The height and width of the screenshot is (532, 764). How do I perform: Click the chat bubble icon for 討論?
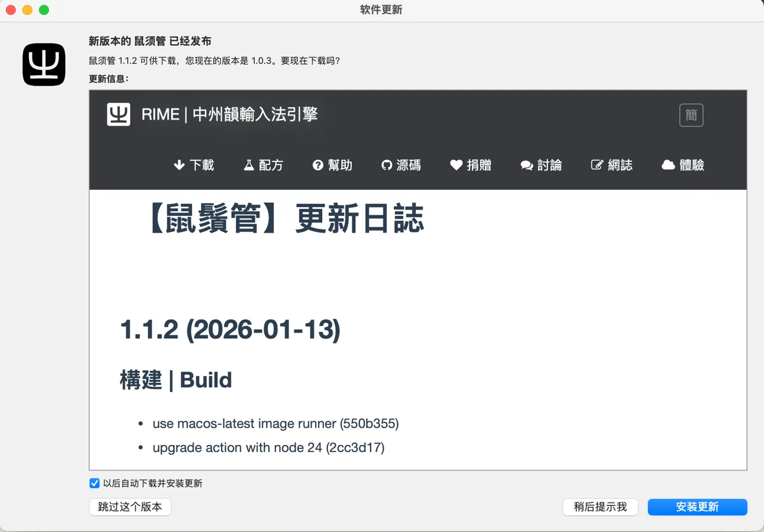[527, 165]
